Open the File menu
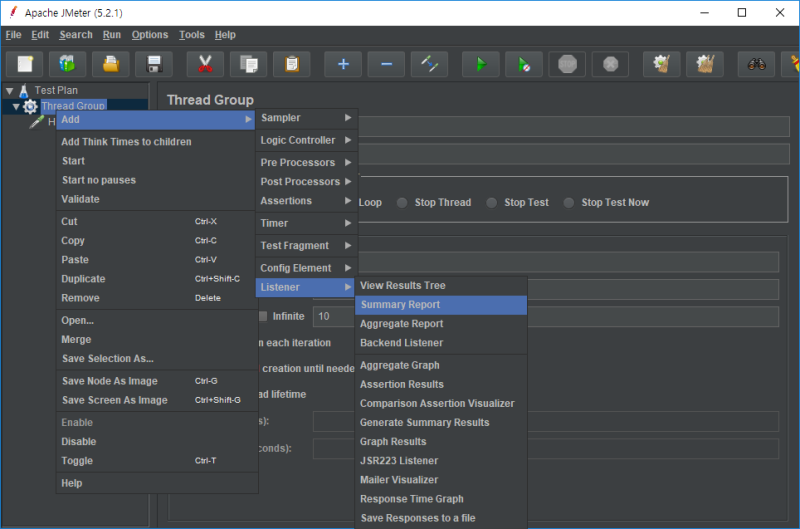This screenshot has height=529, width=800. 13,35
